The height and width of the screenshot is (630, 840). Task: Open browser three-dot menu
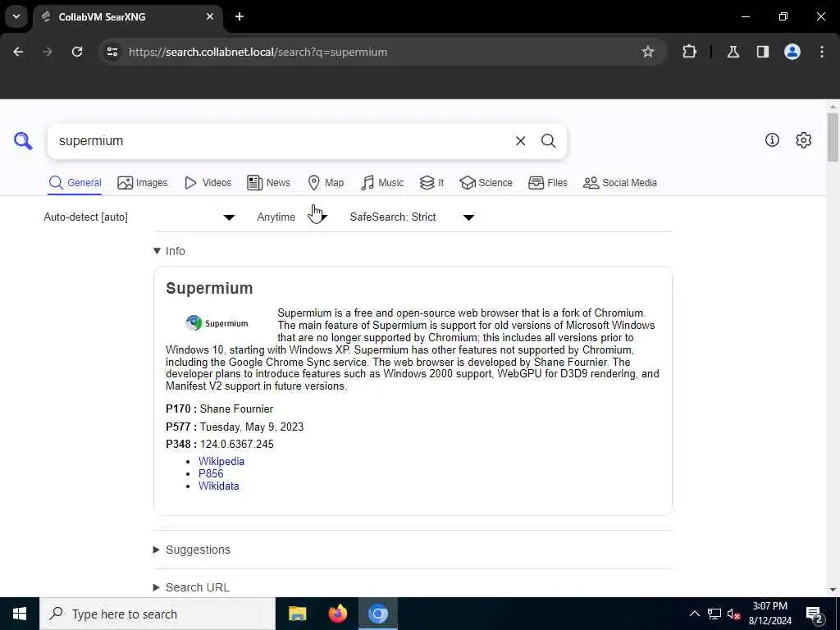(x=822, y=52)
